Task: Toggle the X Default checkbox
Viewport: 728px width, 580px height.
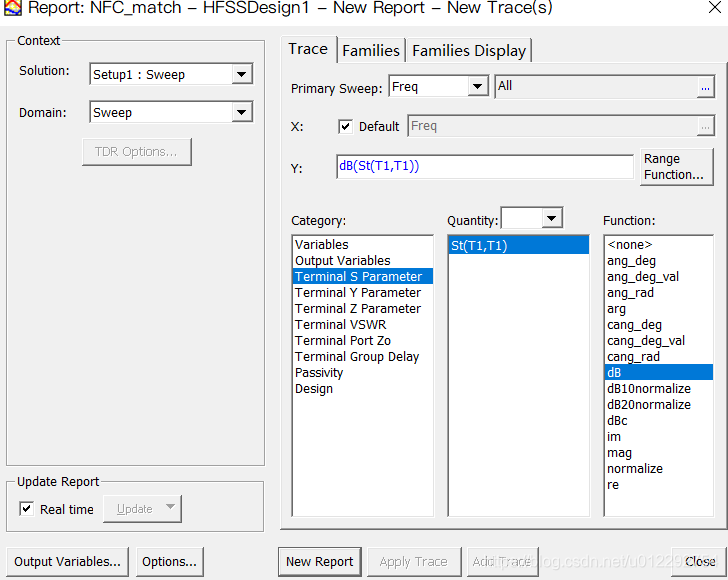Action: [345, 126]
